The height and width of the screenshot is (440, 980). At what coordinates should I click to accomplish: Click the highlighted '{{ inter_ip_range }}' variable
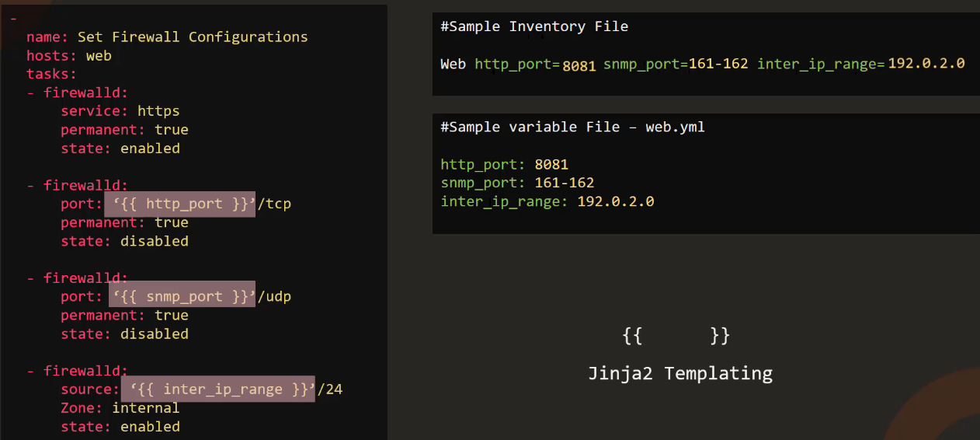click(x=218, y=389)
